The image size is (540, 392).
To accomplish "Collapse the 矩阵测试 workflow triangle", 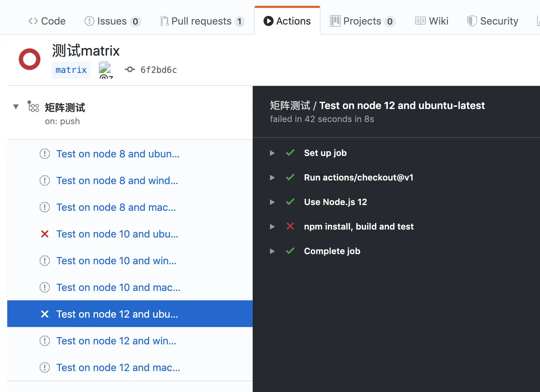I will pyautogui.click(x=16, y=106).
